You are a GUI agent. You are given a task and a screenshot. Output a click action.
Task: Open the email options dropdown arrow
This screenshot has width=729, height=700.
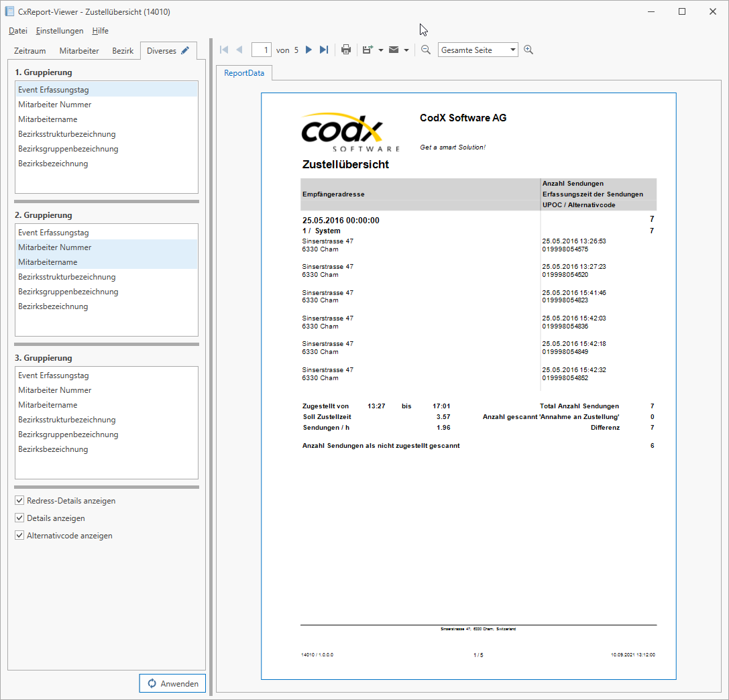coord(406,50)
